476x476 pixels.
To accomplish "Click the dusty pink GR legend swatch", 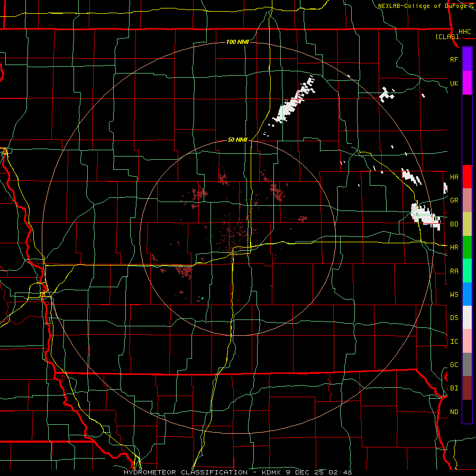I will tap(467, 200).
